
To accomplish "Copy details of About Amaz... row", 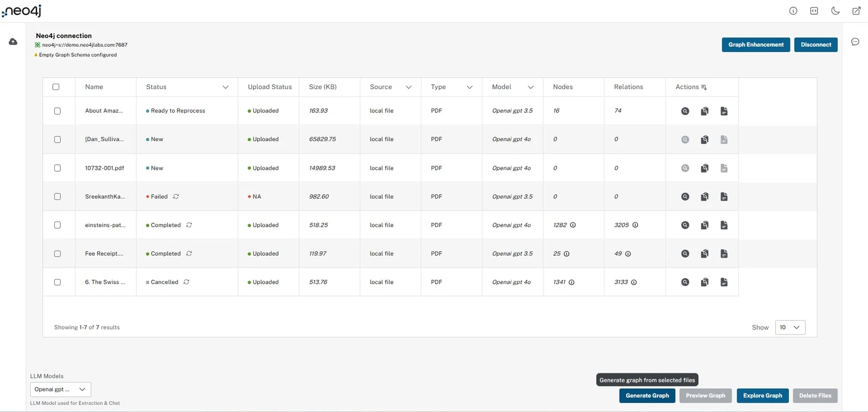I will click(x=704, y=111).
